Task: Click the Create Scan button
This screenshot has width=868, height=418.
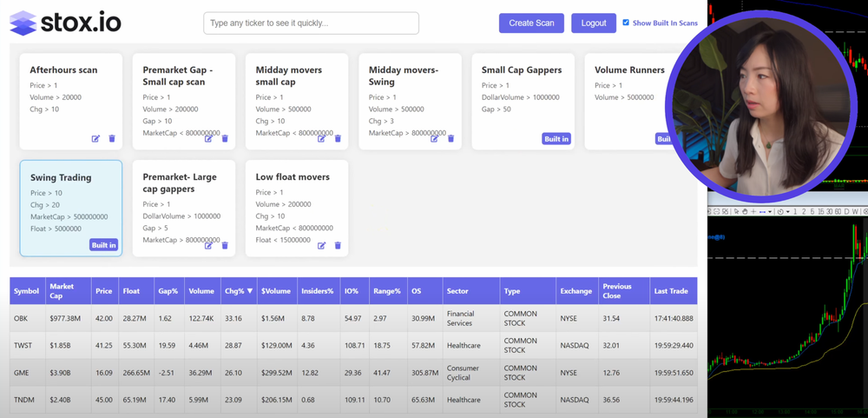Action: (531, 23)
